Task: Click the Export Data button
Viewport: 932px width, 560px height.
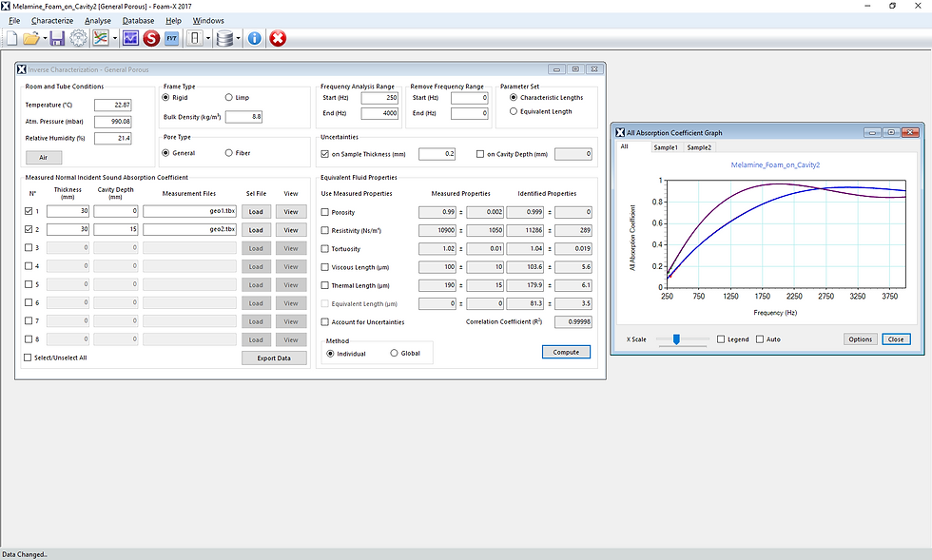Action: point(274,357)
